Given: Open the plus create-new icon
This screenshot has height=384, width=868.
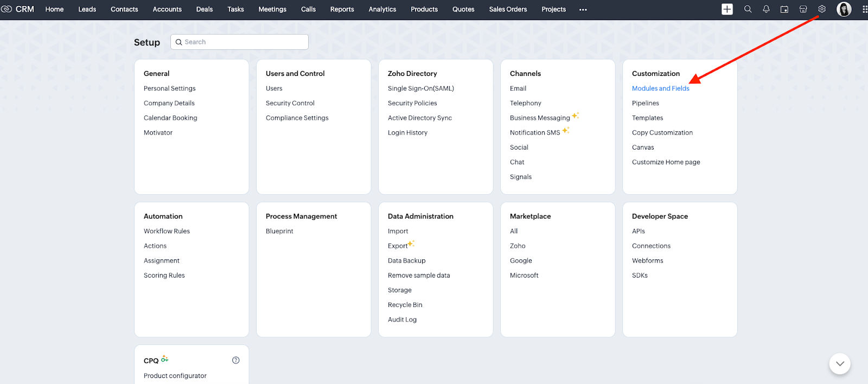Looking at the screenshot, I should [727, 9].
